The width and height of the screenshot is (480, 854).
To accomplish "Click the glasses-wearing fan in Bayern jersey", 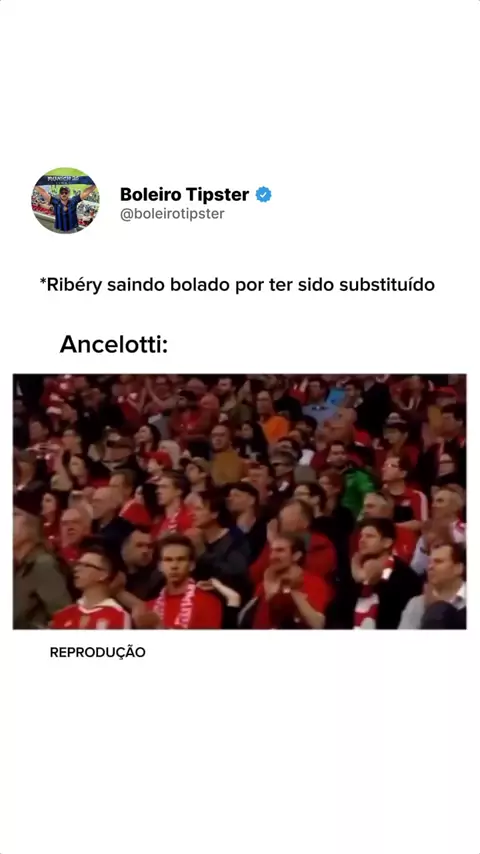I will tap(92, 591).
